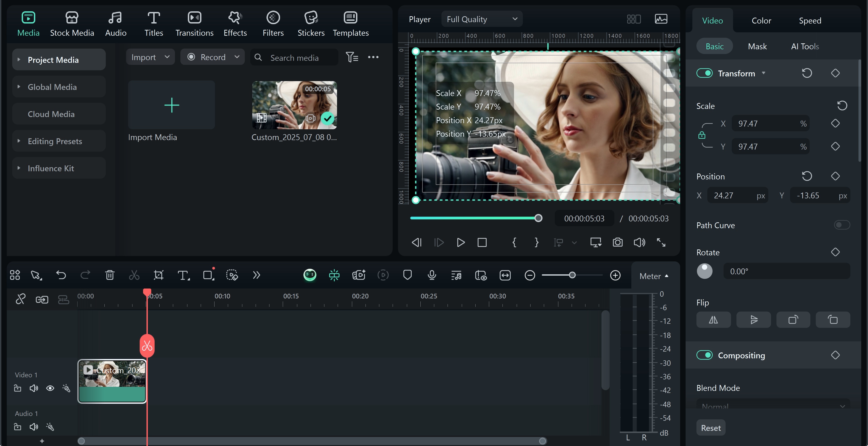
Task: Expand the Influence Kit folder
Action: tap(19, 168)
